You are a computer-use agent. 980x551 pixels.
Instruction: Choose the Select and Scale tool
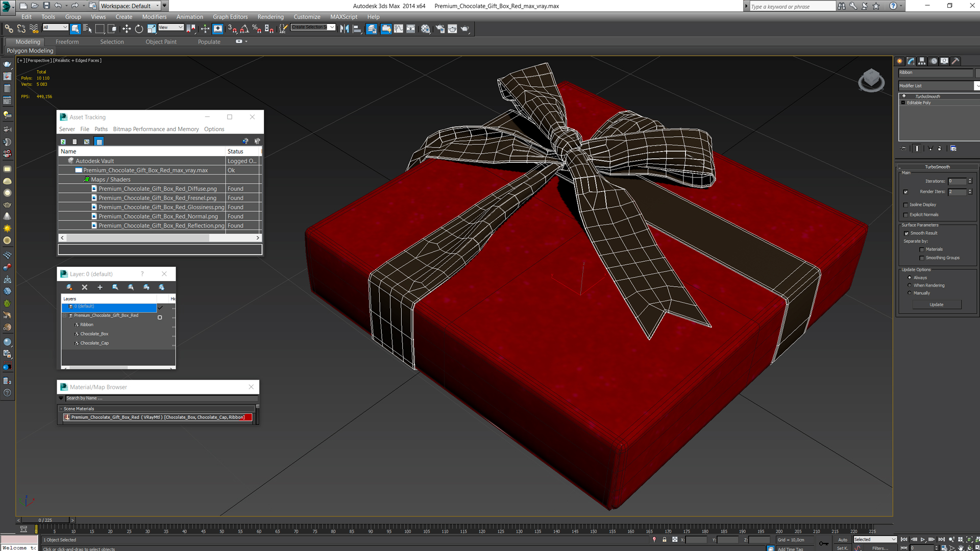pos(152,29)
